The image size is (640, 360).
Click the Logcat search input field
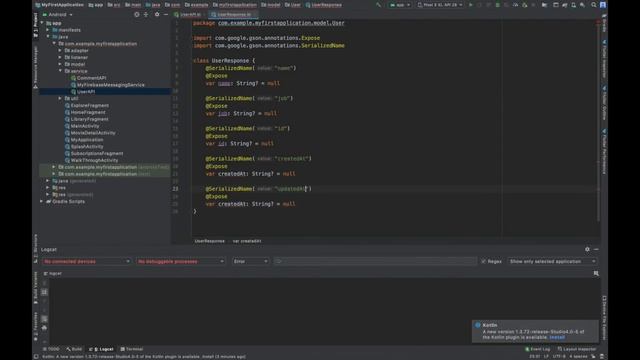point(375,261)
